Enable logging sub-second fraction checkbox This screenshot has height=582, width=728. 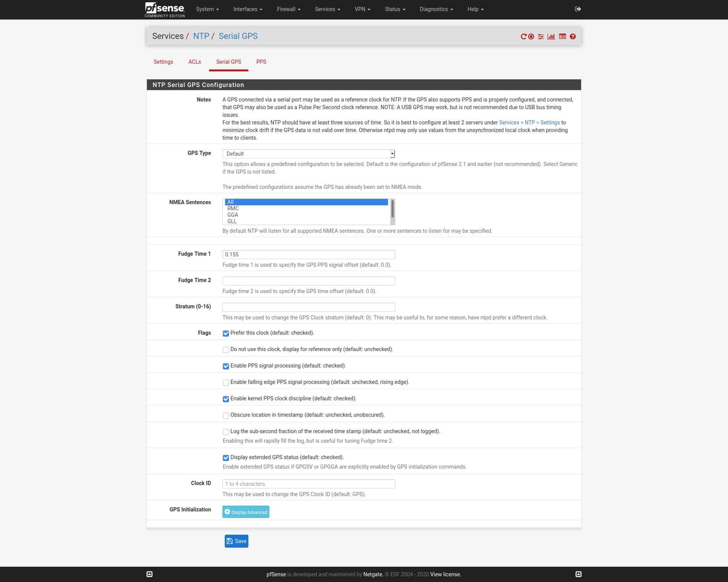226,432
